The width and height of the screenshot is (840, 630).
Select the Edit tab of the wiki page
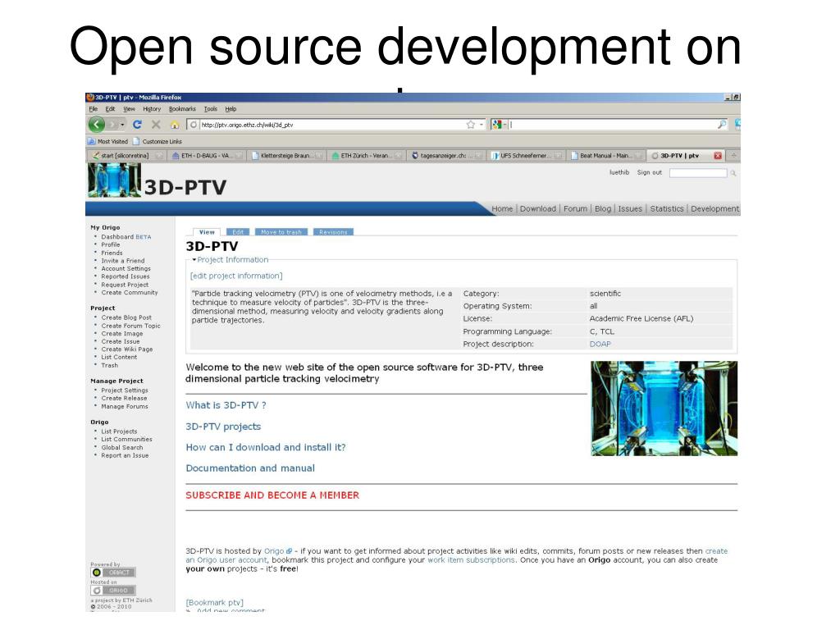pyautogui.click(x=238, y=232)
